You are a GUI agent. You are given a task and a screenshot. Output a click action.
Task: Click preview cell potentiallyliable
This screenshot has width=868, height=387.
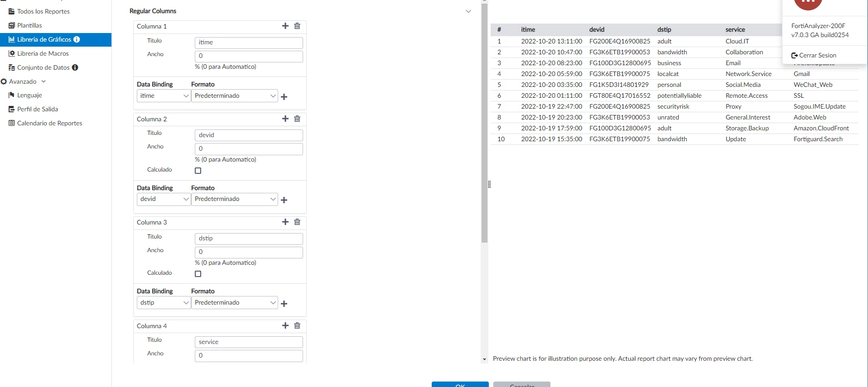tap(679, 96)
